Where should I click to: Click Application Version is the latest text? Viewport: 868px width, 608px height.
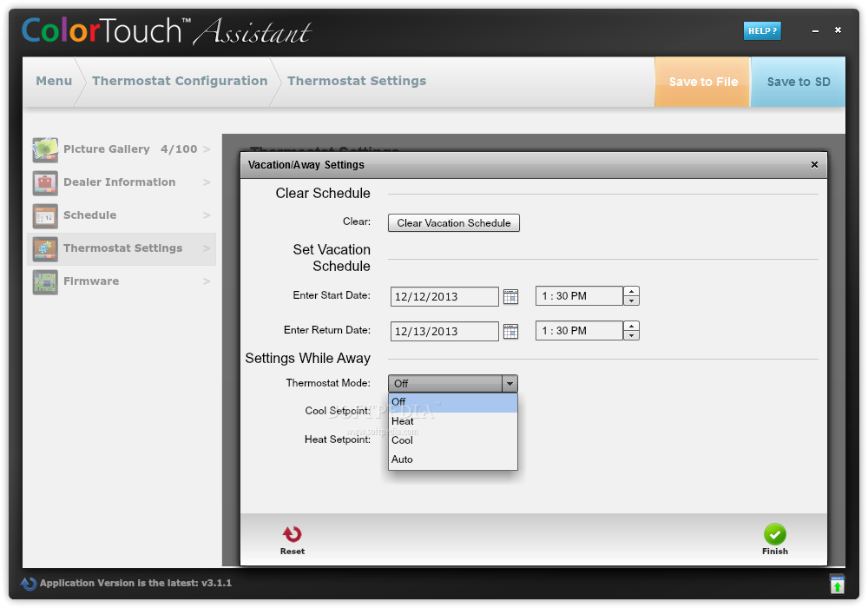coord(135,583)
